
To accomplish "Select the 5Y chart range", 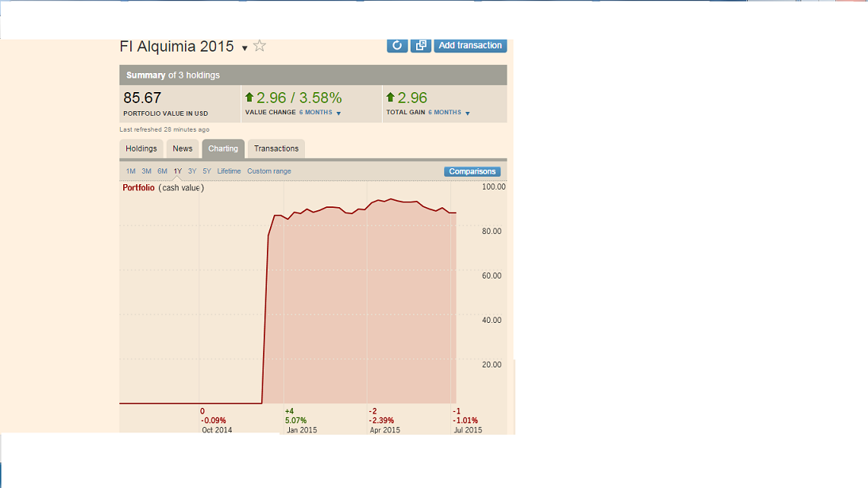I will (206, 171).
